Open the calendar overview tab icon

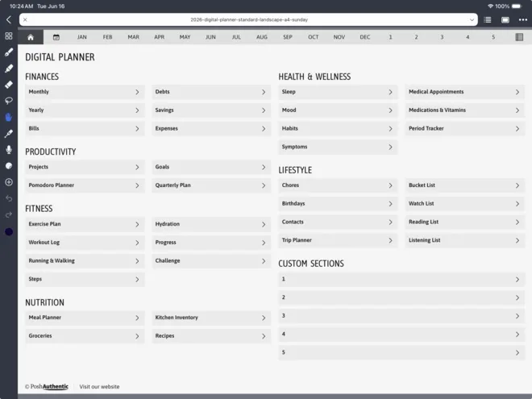pyautogui.click(x=56, y=37)
